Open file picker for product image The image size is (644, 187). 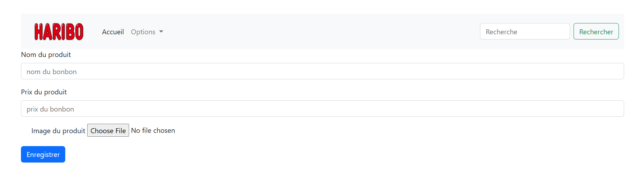tap(108, 130)
